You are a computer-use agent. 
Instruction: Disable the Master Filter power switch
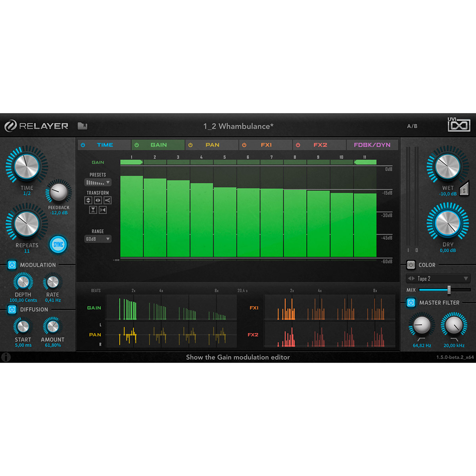click(411, 303)
